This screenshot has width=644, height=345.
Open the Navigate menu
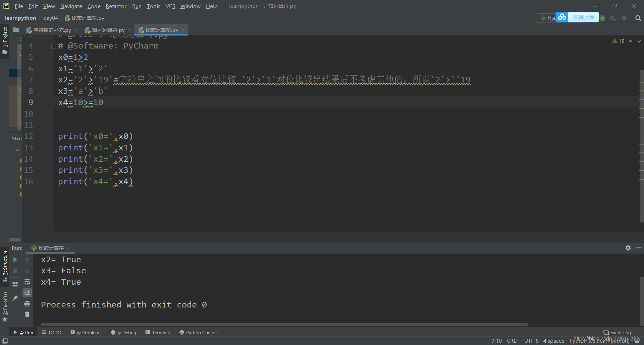(71, 6)
